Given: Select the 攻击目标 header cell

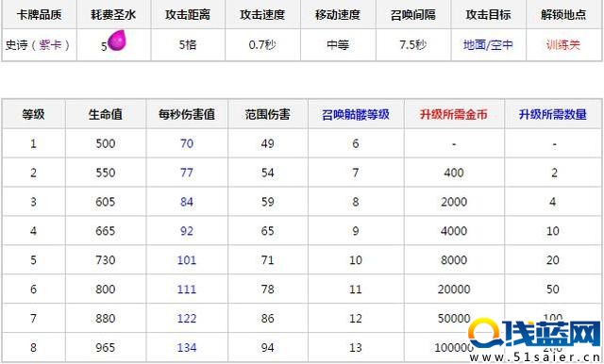Looking at the screenshot, I should [488, 15].
